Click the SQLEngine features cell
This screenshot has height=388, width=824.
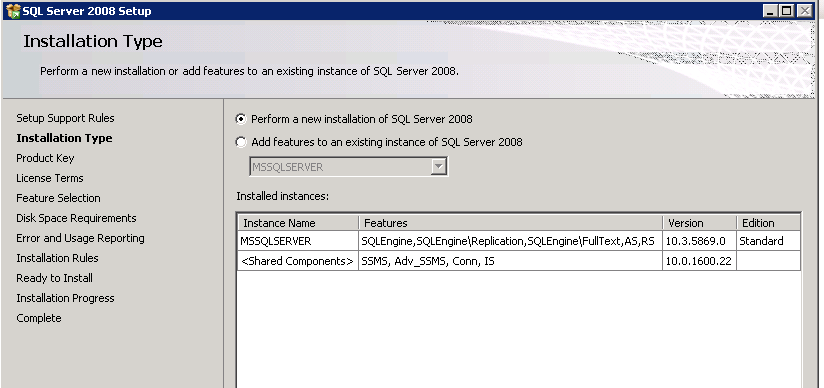(x=510, y=241)
